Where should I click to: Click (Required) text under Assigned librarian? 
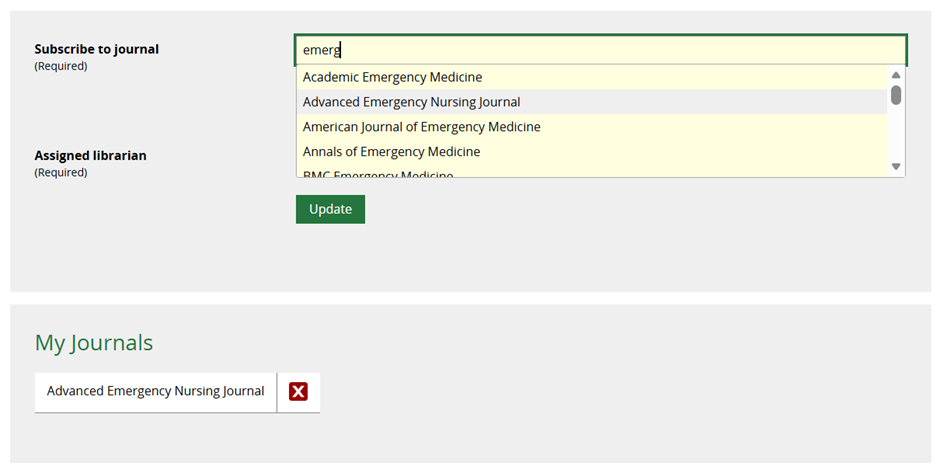(60, 172)
